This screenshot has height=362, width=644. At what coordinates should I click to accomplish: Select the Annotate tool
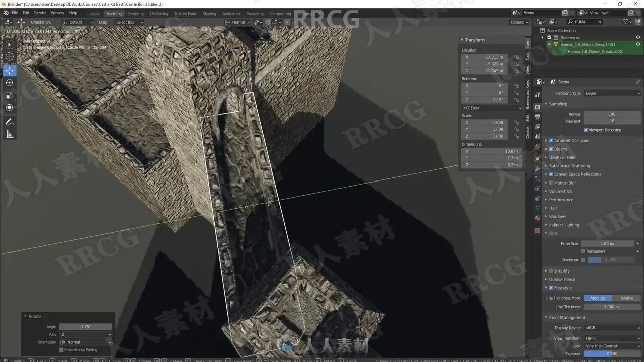tap(10, 122)
